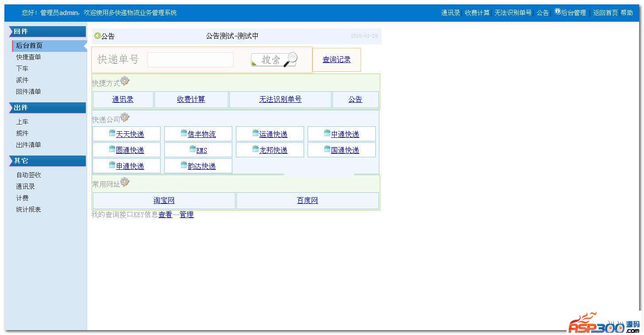Viewport: 644px width, 335px height.
Task: Click the icon before 中通快递
Action: coord(328,133)
